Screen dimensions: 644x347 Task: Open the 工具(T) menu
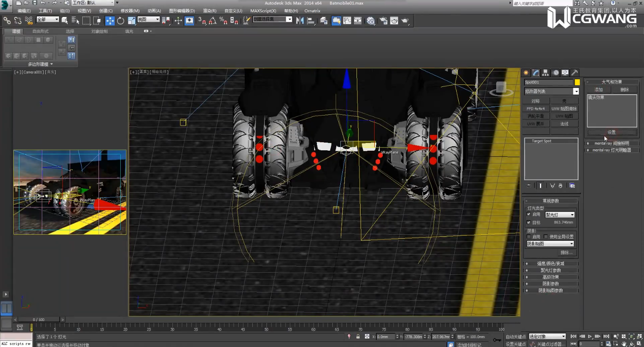(45, 11)
